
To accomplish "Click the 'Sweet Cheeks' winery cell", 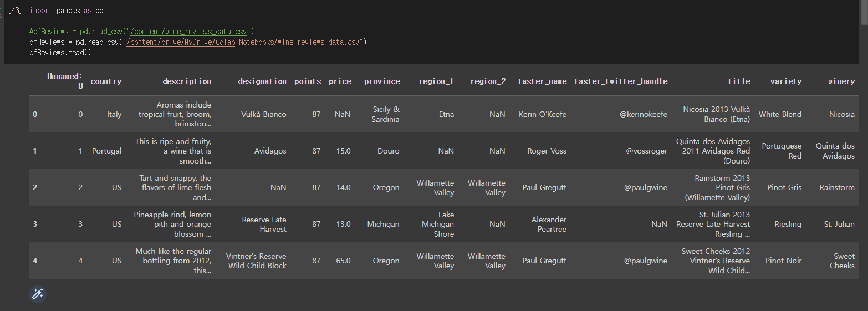I will click(x=842, y=261).
